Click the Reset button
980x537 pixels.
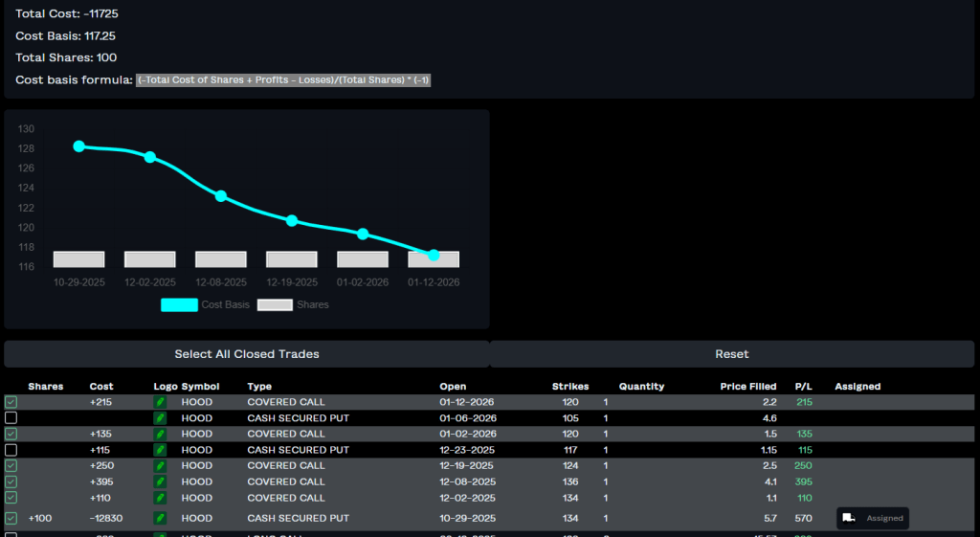coord(732,354)
